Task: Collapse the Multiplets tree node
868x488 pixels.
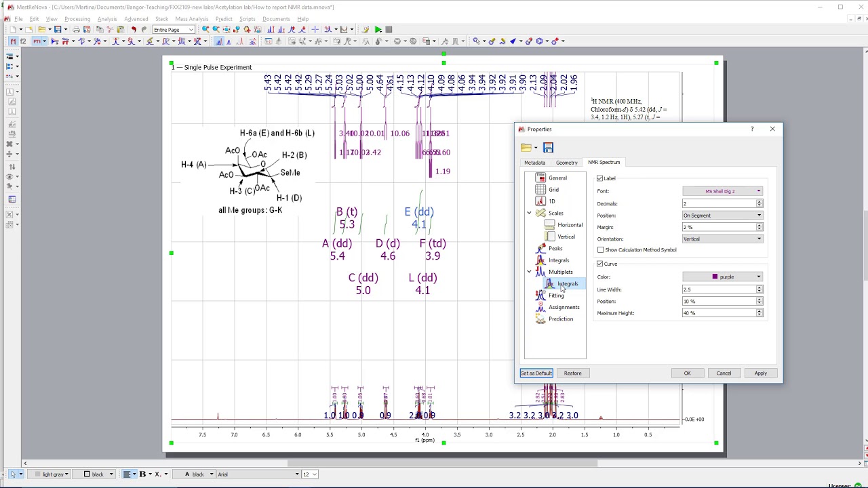Action: point(529,272)
